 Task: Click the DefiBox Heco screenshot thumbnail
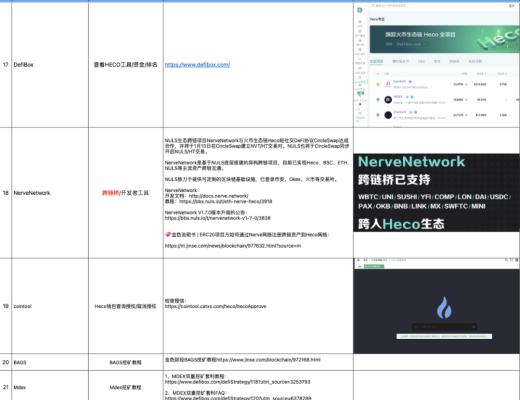(437, 65)
